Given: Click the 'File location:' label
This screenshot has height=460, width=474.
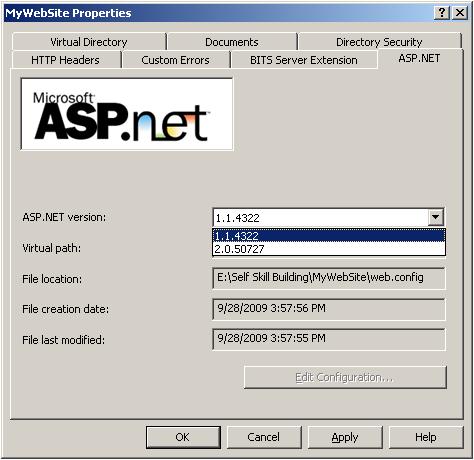Looking at the screenshot, I should (52, 279).
